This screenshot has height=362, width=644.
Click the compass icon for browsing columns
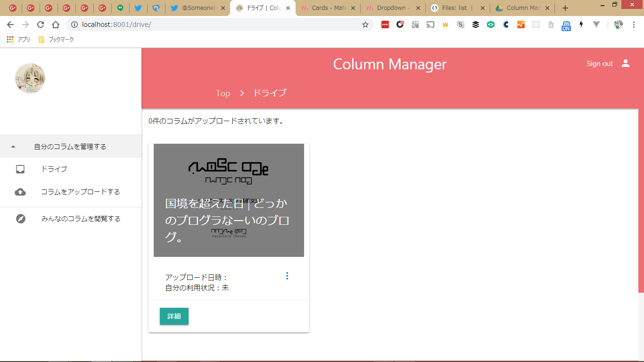tap(20, 219)
